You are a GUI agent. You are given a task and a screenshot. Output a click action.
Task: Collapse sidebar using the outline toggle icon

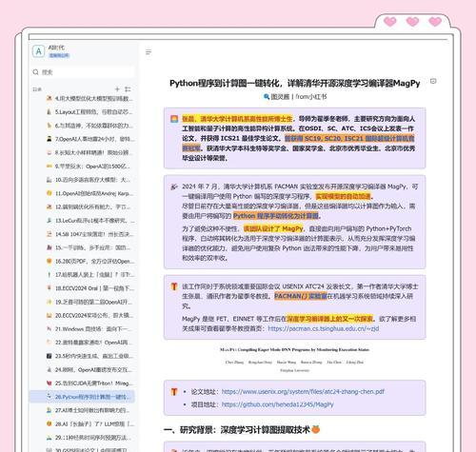tap(149, 52)
